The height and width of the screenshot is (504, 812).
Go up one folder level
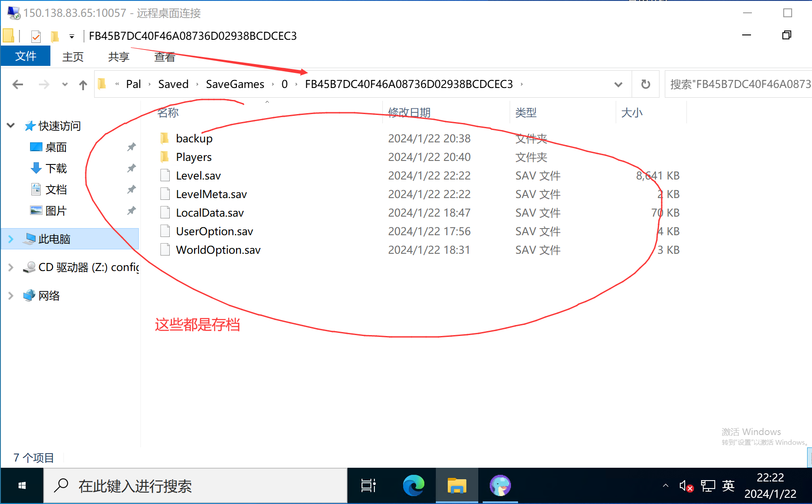point(83,84)
